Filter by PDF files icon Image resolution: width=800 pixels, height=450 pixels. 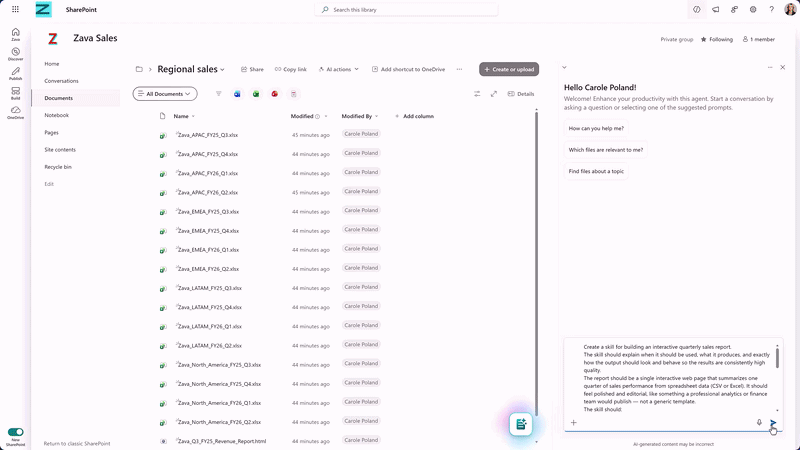pyautogui.click(x=293, y=94)
